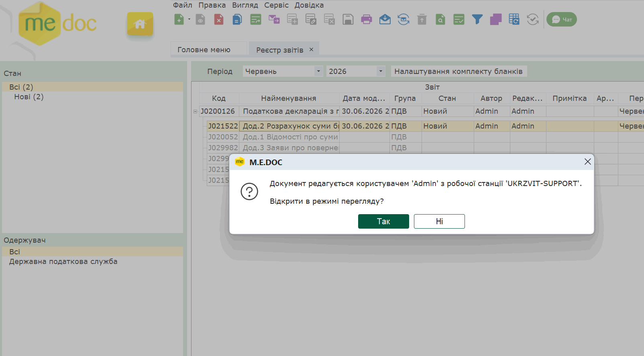The width and height of the screenshot is (644, 356).
Task: Click the create new document icon
Action: point(179,19)
